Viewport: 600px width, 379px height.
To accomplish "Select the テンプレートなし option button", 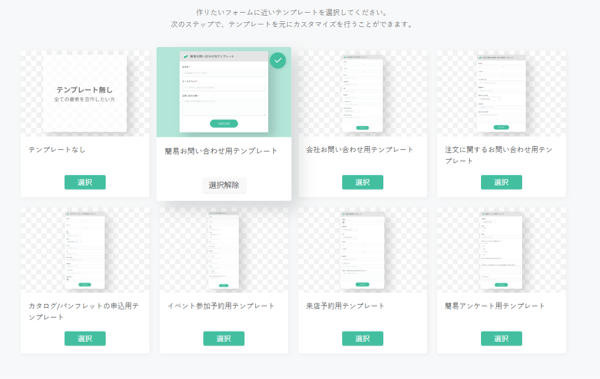I will point(85,182).
